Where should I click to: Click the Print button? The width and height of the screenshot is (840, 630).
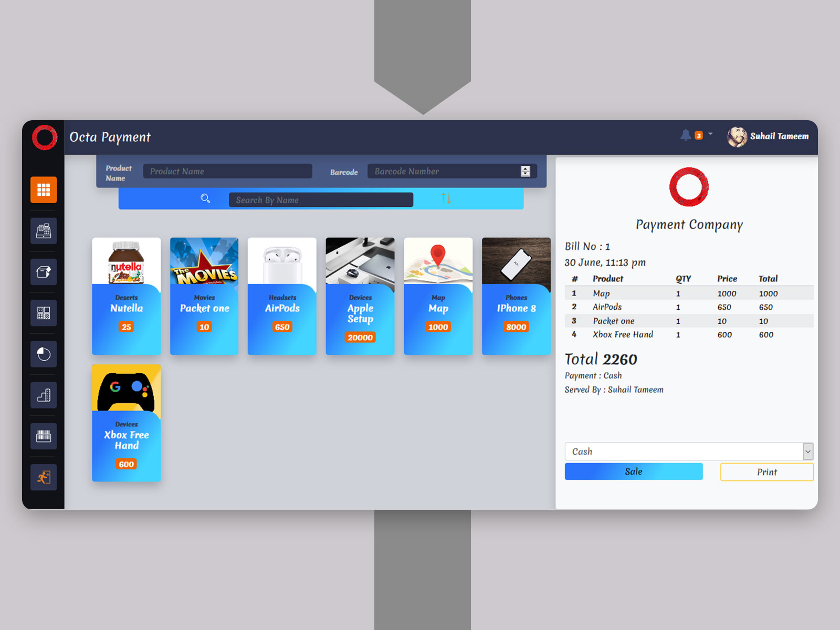(766, 472)
